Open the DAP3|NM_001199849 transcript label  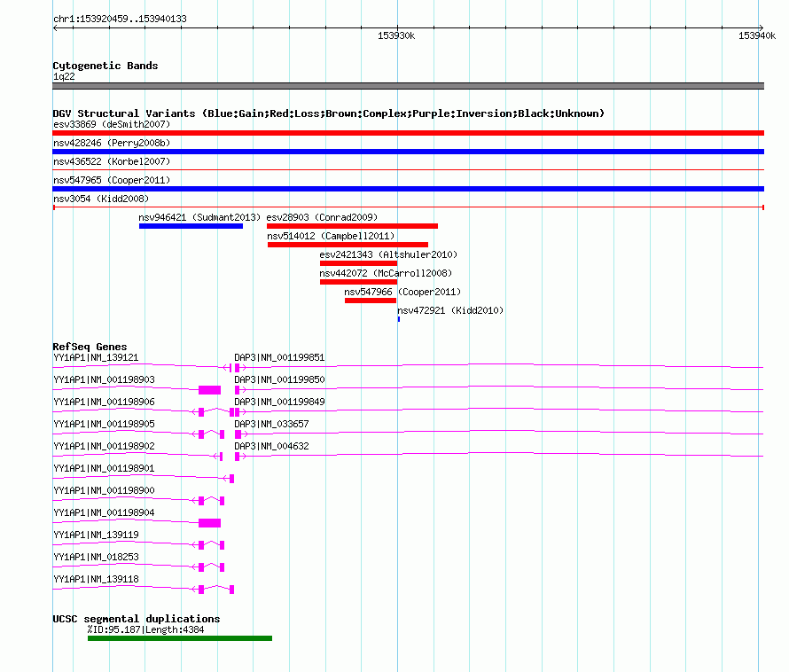coord(279,402)
